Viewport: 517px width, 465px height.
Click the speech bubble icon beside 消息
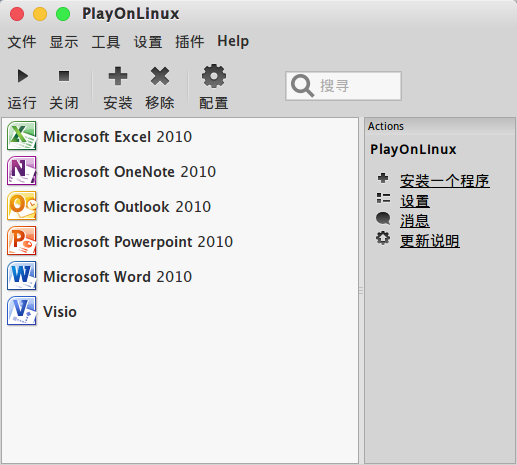pos(383,218)
